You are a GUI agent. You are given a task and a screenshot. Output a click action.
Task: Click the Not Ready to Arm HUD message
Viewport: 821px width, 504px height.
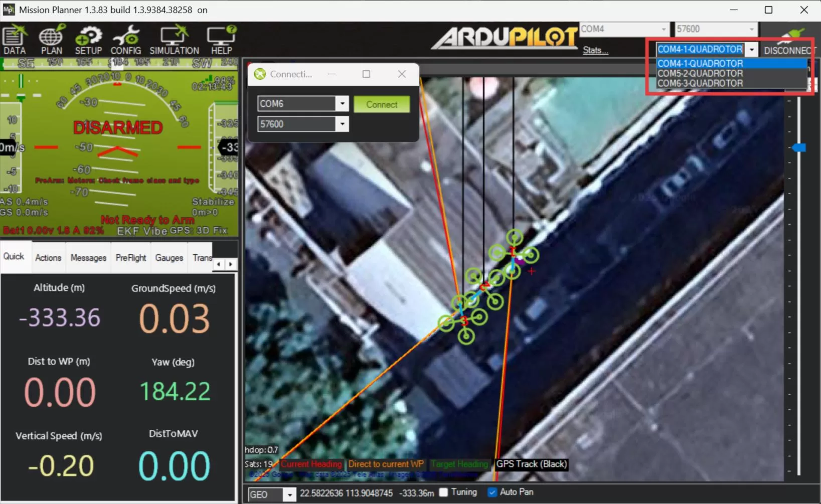point(147,220)
